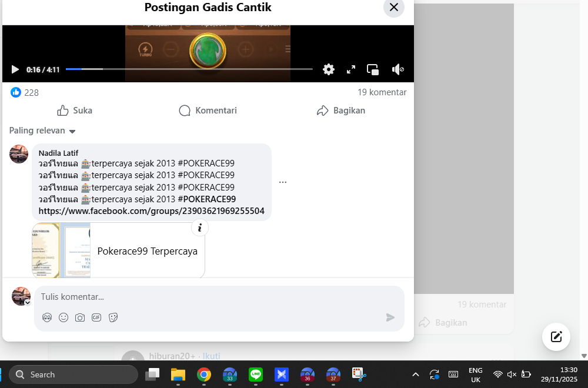The width and height of the screenshot is (588, 388).
Task: Switch commenting profile via avatar arrow
Action: click(28, 303)
